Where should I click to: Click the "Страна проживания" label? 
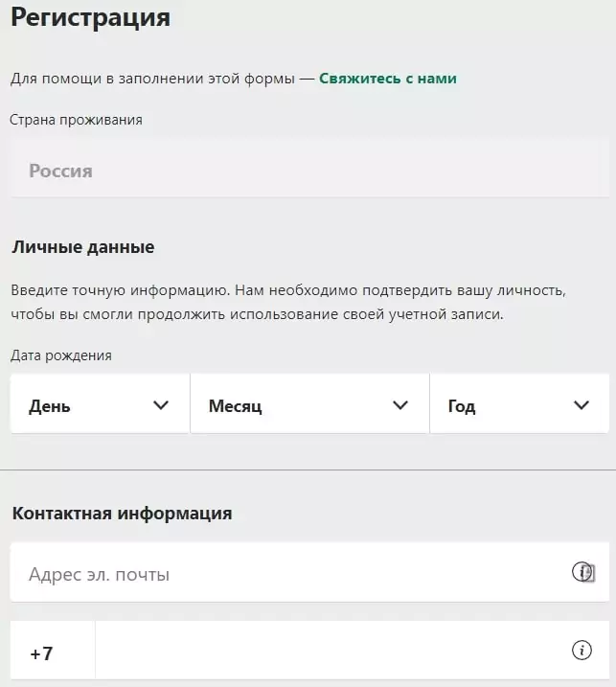tap(77, 120)
